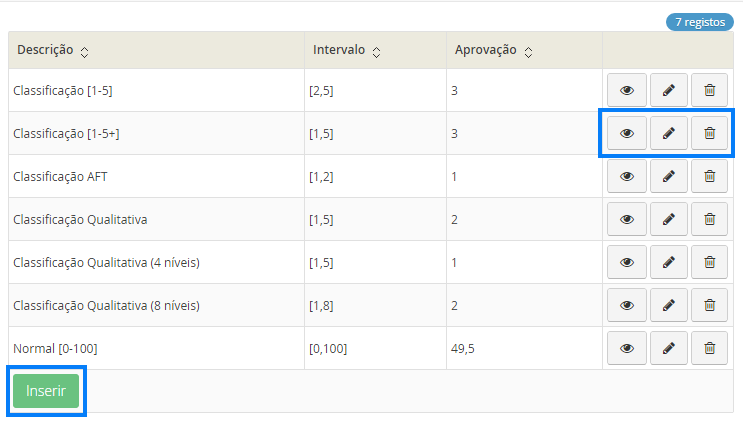Edit the Classificação Qualitativa entry
The height and width of the screenshot is (430, 743).
click(x=668, y=219)
